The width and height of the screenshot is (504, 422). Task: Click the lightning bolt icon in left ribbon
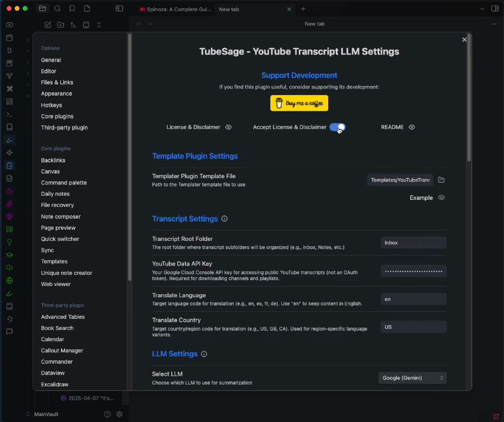[9, 152]
